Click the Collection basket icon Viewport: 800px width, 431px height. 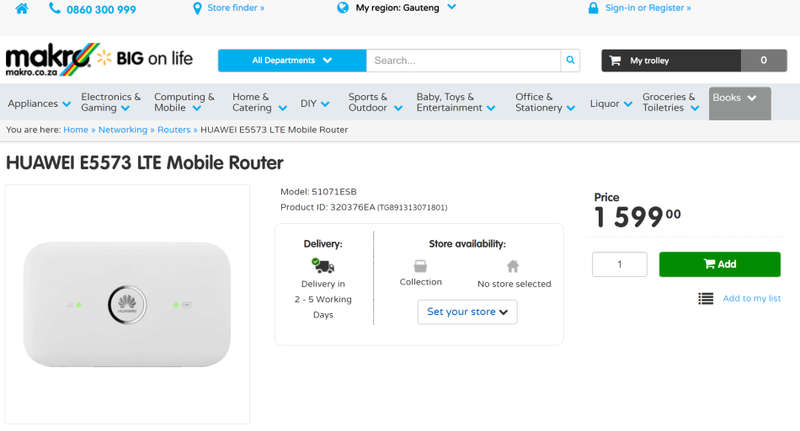point(420,266)
